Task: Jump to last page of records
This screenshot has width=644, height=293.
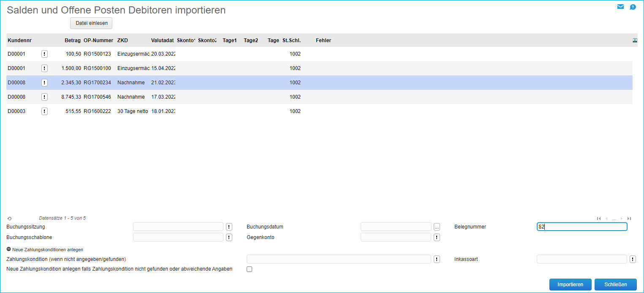Action: click(629, 218)
